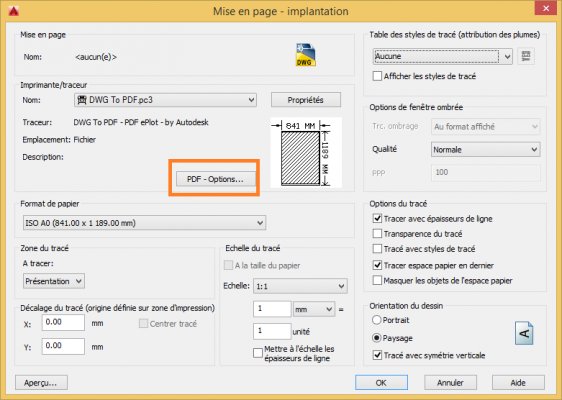Viewport: 562px width, 400px height.
Task: Open the printer name dropdown DWG To PDF.pc3
Action: click(x=165, y=100)
